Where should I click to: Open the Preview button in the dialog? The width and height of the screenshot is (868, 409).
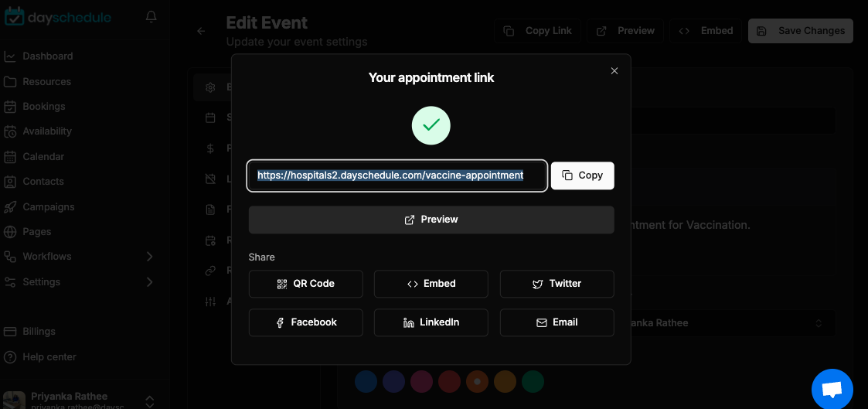tap(431, 220)
